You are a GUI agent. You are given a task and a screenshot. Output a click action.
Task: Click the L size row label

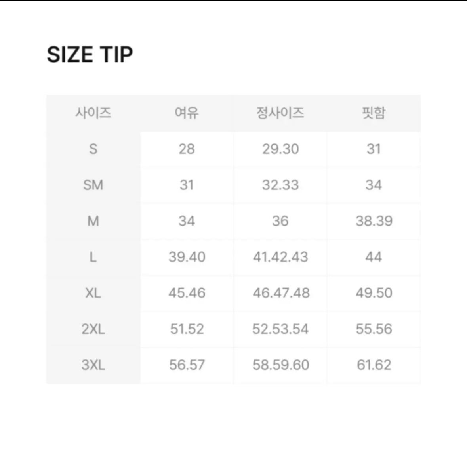click(x=93, y=257)
